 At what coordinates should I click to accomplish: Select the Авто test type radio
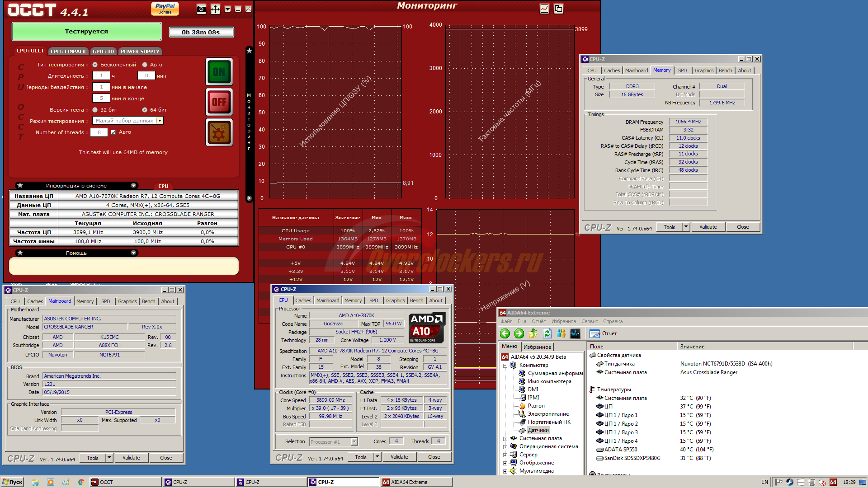[145, 65]
